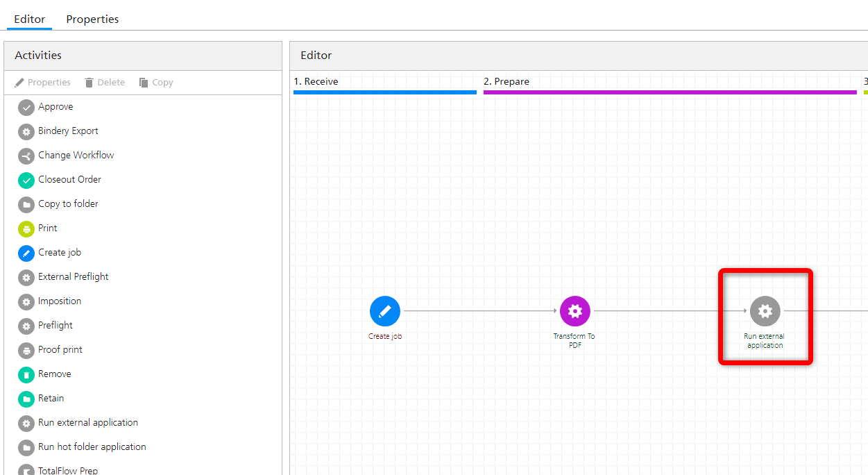Open the Editor tab
The image size is (868, 475).
[x=29, y=19]
